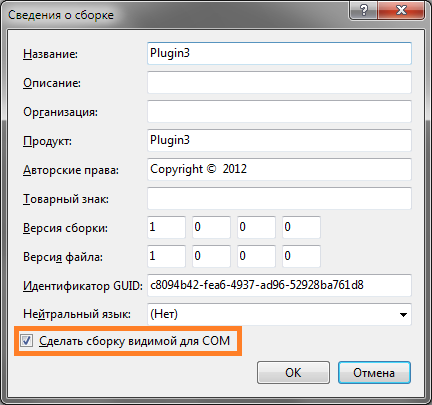Click the Версия сборки label
Screen dimensions: 432x405
(65, 228)
